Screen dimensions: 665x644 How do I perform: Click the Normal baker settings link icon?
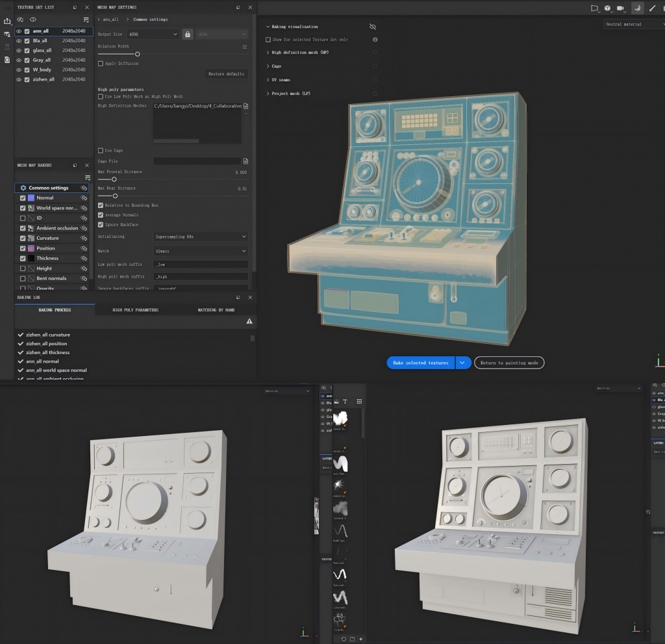pos(84,198)
